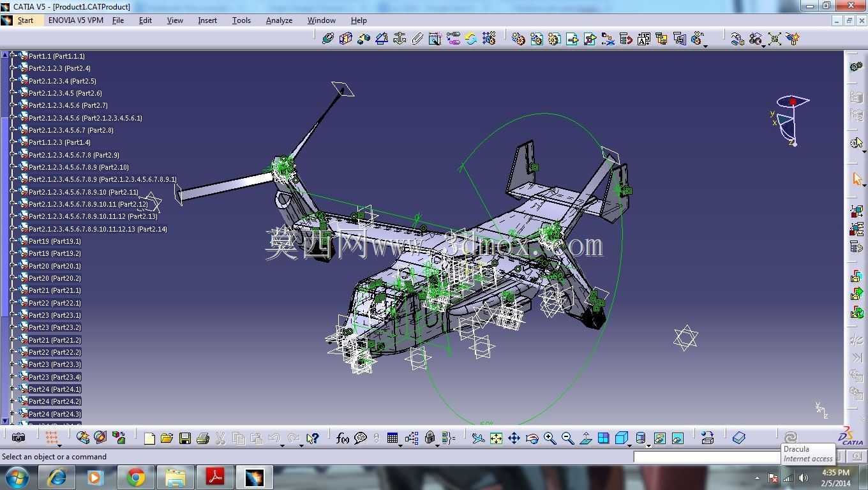Viewport: 868px width, 490px height.
Task: Click the power input command field
Action: 707,457
